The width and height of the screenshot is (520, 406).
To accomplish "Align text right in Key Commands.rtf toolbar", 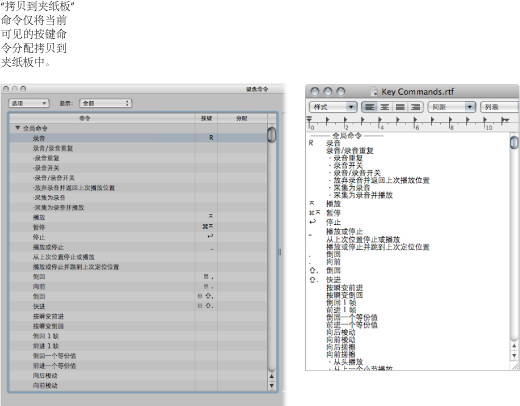I will tap(415, 107).
